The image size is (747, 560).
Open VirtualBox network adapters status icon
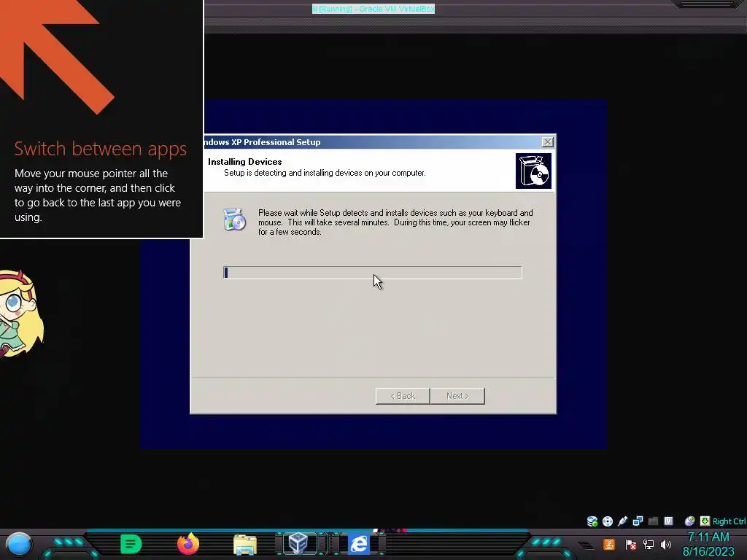638,521
